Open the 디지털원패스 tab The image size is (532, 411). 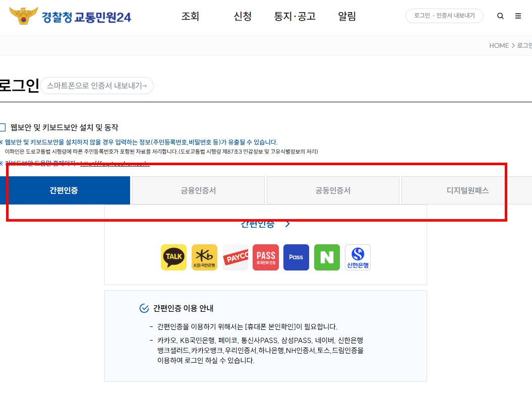click(x=466, y=190)
